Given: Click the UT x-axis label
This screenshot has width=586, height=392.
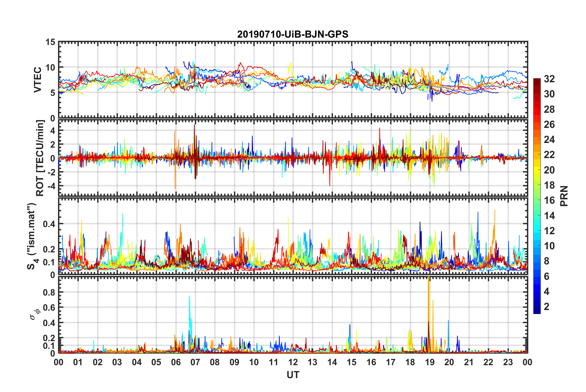Looking at the screenshot, I should coord(293,375).
